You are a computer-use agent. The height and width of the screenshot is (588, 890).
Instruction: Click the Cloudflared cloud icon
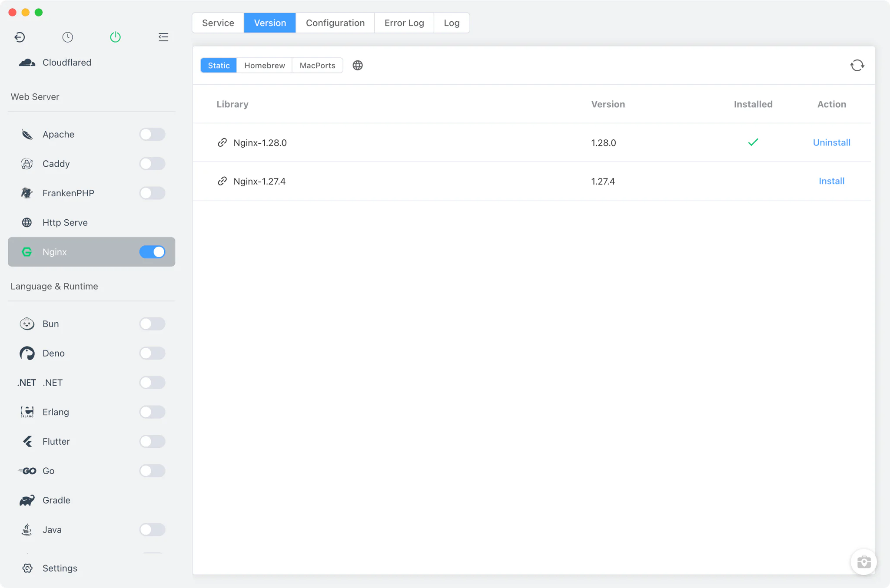coord(27,63)
